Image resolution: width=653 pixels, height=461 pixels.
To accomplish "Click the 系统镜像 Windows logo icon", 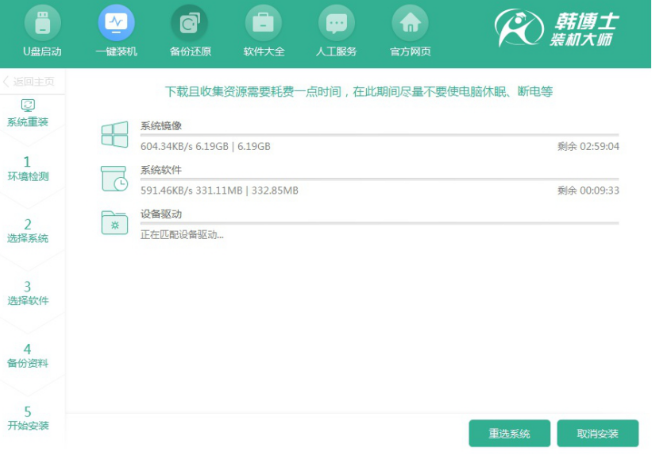I will pos(115,135).
